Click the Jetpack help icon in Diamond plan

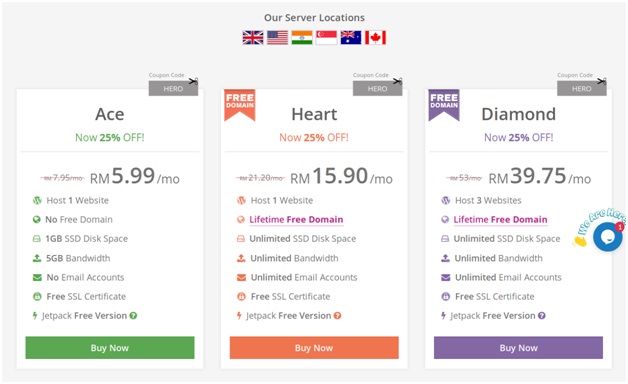[542, 316]
